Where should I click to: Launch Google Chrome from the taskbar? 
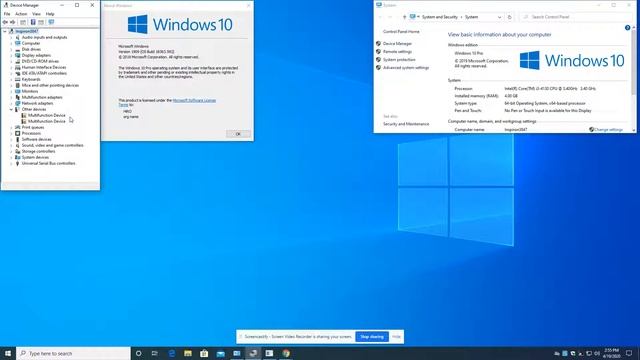pos(286,353)
